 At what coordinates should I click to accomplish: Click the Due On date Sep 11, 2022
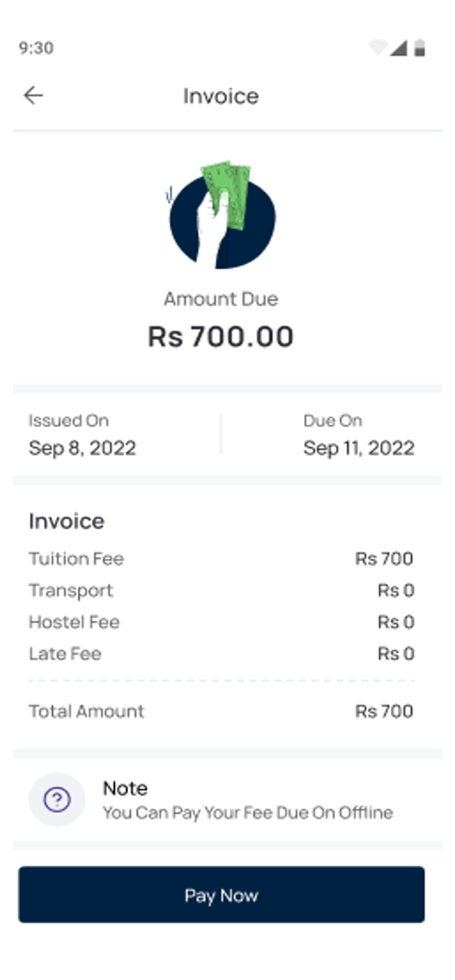point(358,449)
